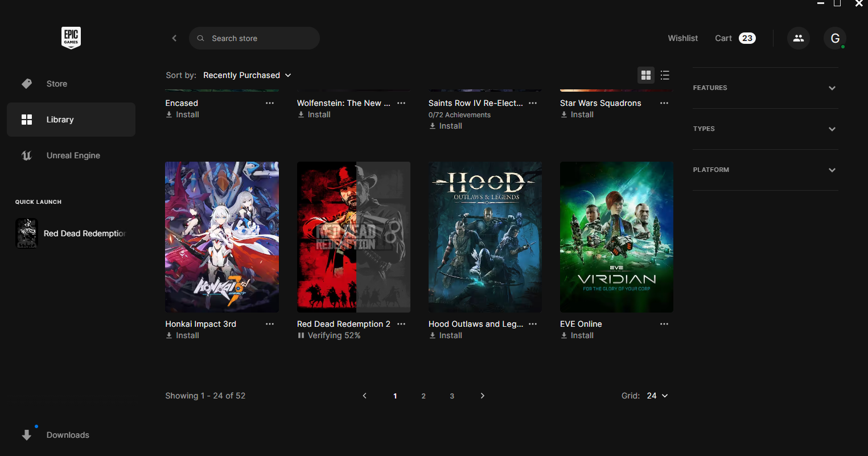868x456 pixels.
Task: Click the Star Wars Squadrons title
Action: coord(600,103)
